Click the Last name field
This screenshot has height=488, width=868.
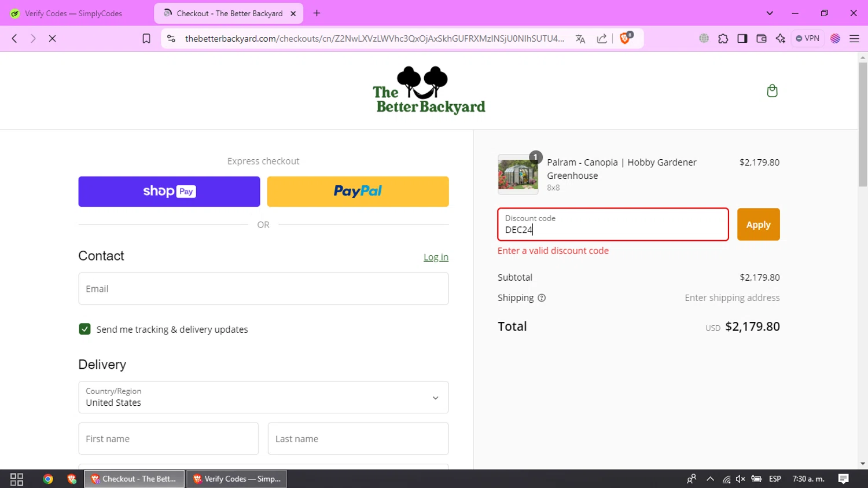coord(358,439)
